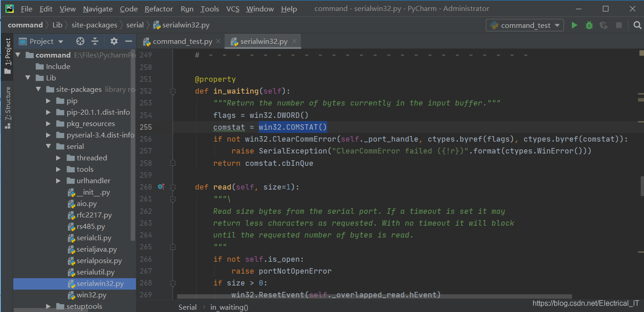Expand the urlhandler folder
Image resolution: width=644 pixels, height=312 pixels.
(x=58, y=181)
